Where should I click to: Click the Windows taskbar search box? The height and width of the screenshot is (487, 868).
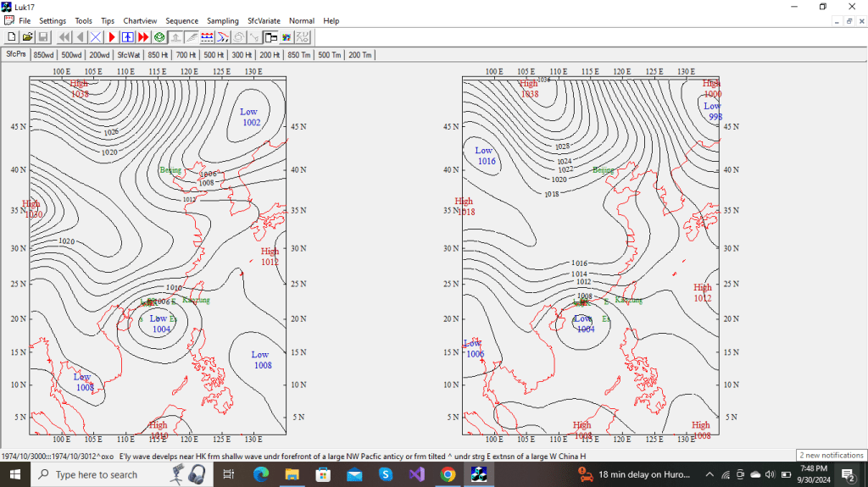96,475
